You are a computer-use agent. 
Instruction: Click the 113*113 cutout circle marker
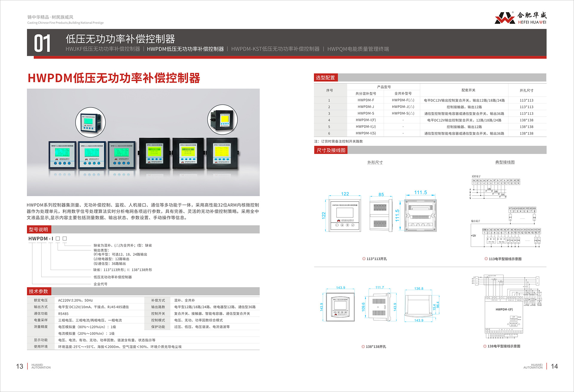click(x=364, y=259)
